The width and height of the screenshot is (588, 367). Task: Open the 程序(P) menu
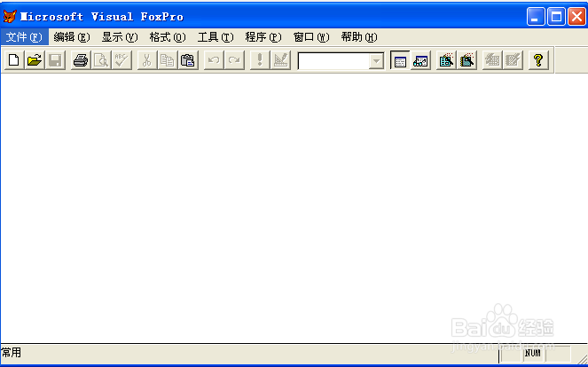(x=263, y=37)
